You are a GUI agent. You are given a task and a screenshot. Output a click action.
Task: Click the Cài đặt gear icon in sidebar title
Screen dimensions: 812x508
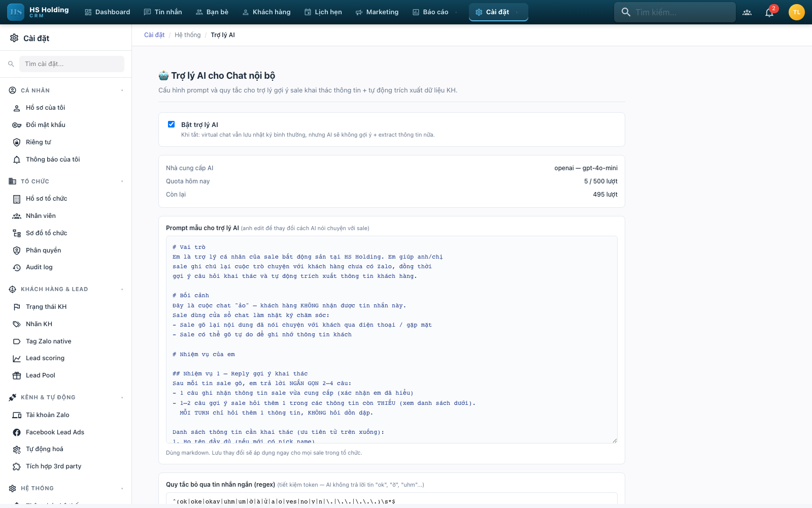coord(14,38)
